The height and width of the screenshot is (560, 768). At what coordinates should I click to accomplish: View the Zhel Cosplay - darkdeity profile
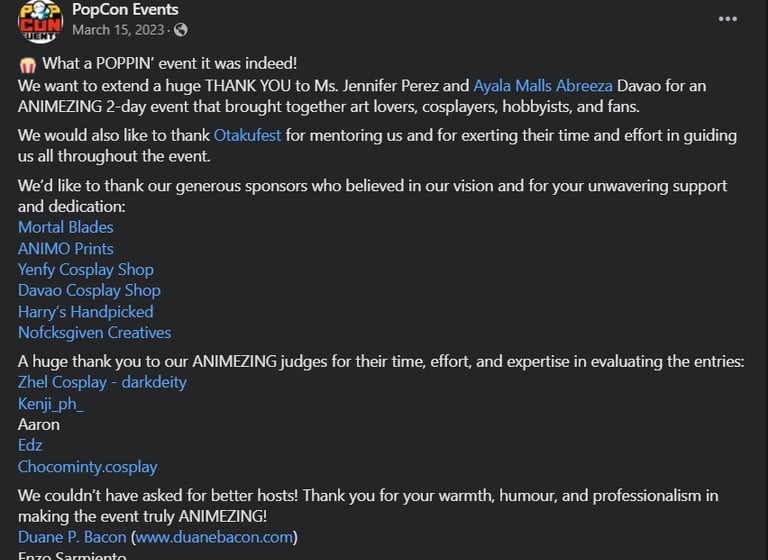click(102, 382)
